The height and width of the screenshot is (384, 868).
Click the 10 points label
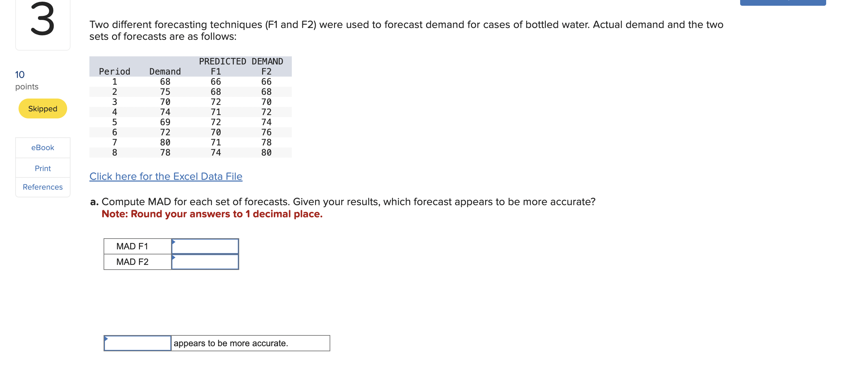(19, 75)
